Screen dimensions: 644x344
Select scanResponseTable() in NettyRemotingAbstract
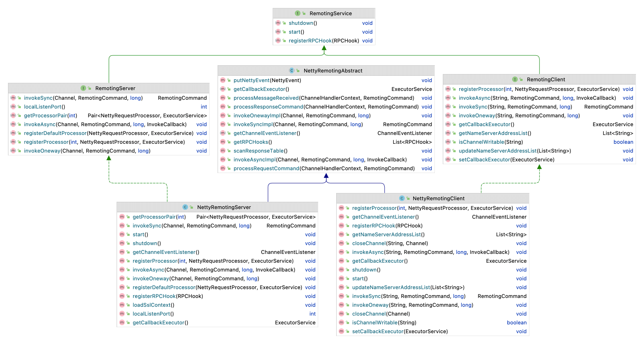[x=260, y=151]
